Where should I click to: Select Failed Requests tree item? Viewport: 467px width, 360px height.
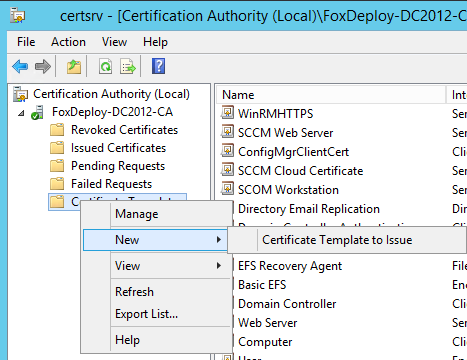[111, 184]
